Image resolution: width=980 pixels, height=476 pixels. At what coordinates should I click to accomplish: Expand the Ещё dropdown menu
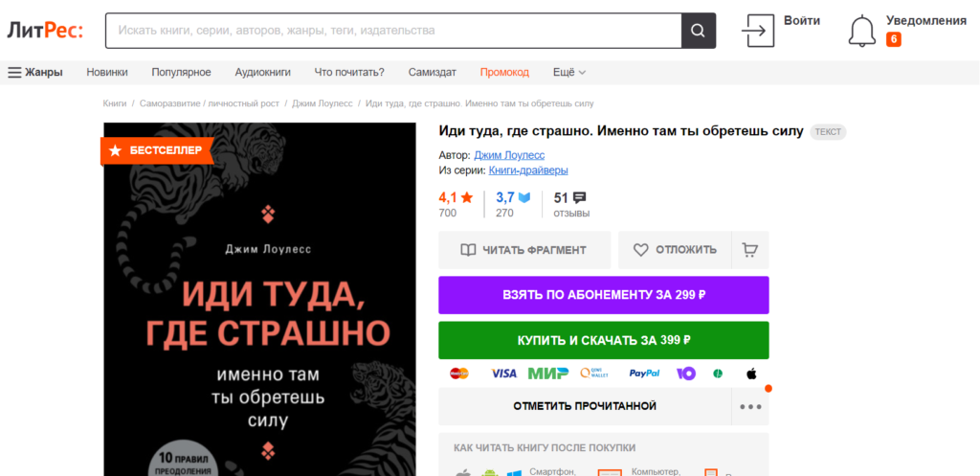click(569, 73)
